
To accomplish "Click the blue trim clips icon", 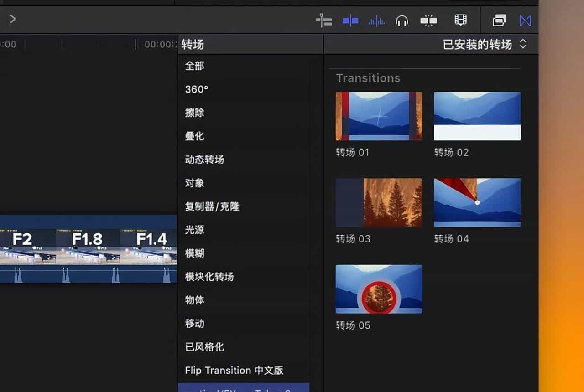I will click(x=350, y=21).
